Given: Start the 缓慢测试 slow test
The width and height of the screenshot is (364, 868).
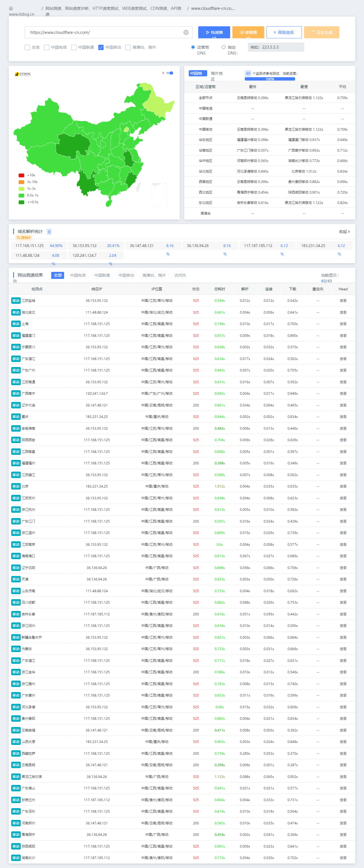Looking at the screenshot, I should pos(248,32).
